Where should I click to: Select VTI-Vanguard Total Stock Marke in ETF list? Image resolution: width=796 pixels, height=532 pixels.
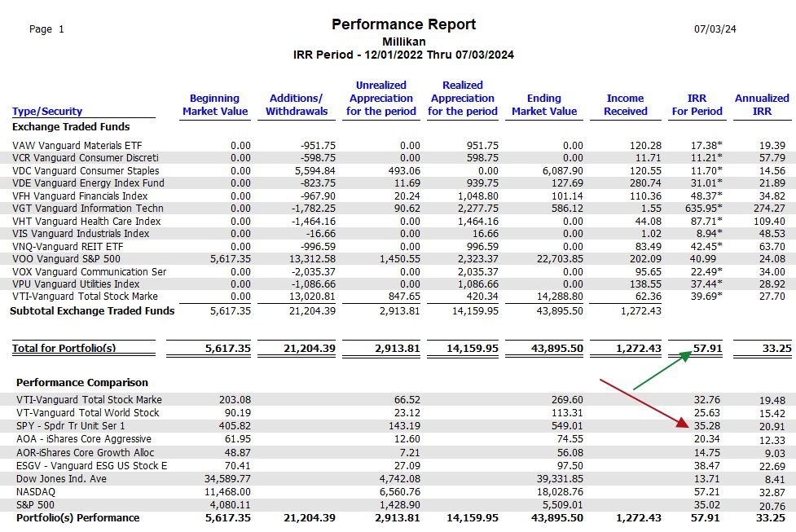point(398,296)
